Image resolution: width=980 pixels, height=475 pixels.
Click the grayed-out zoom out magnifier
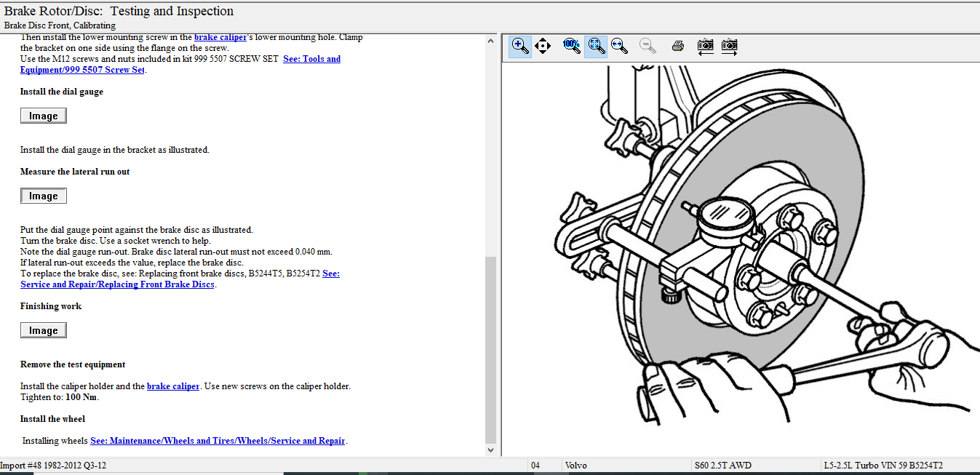tap(647, 46)
